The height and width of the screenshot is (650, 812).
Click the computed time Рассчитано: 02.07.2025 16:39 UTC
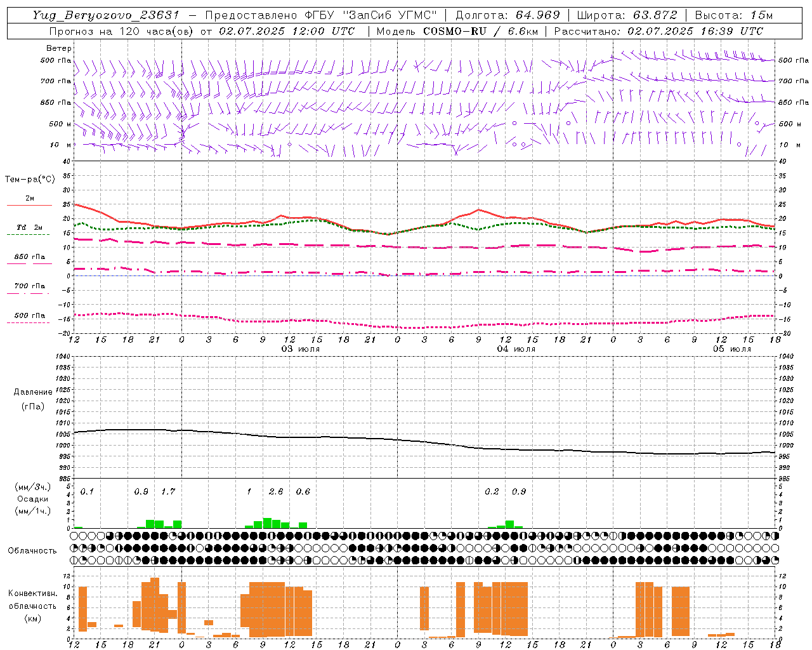658,30
